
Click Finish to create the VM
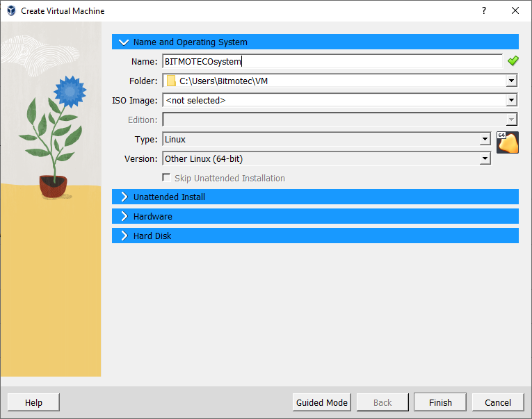pos(440,402)
